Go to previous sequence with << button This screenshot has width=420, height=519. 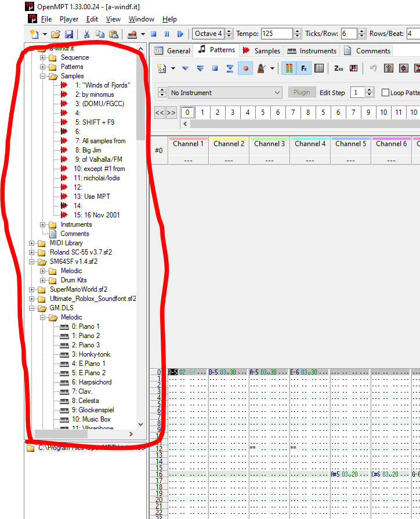tap(160, 112)
